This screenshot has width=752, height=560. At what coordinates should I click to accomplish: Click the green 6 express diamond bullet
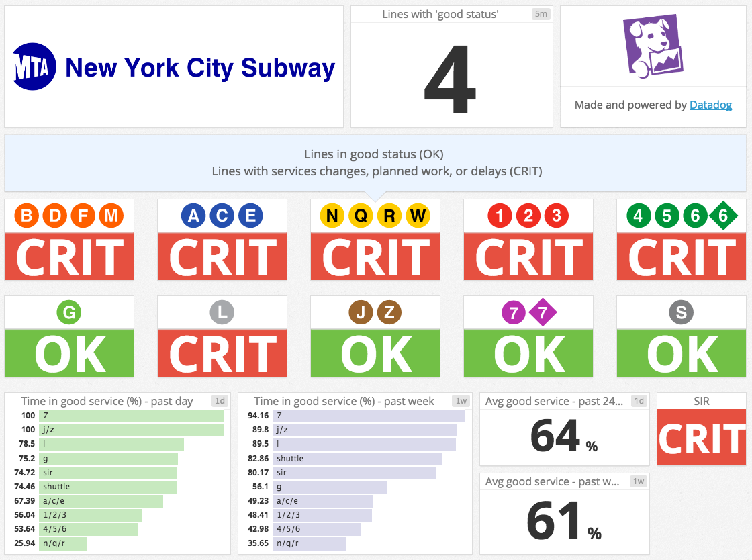click(724, 216)
